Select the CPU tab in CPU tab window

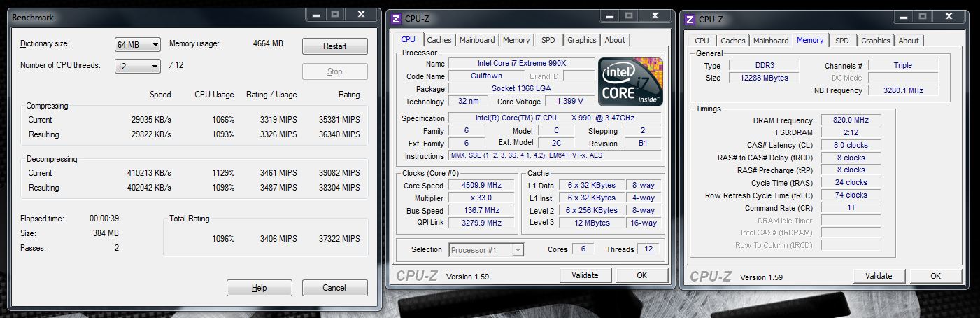tap(409, 39)
